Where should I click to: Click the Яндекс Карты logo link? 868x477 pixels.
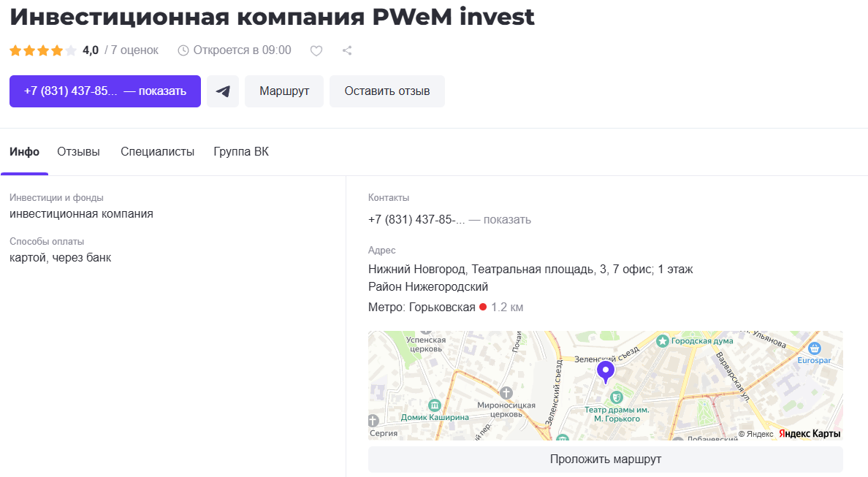[810, 433]
